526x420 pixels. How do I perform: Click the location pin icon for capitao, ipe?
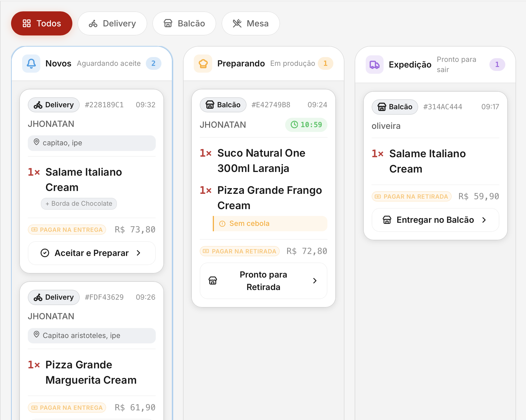(37, 143)
